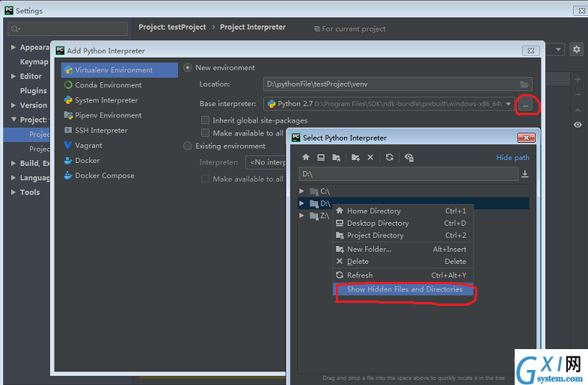Create new folder via toolbar icon
This screenshot has width=588, height=385.
tap(355, 158)
